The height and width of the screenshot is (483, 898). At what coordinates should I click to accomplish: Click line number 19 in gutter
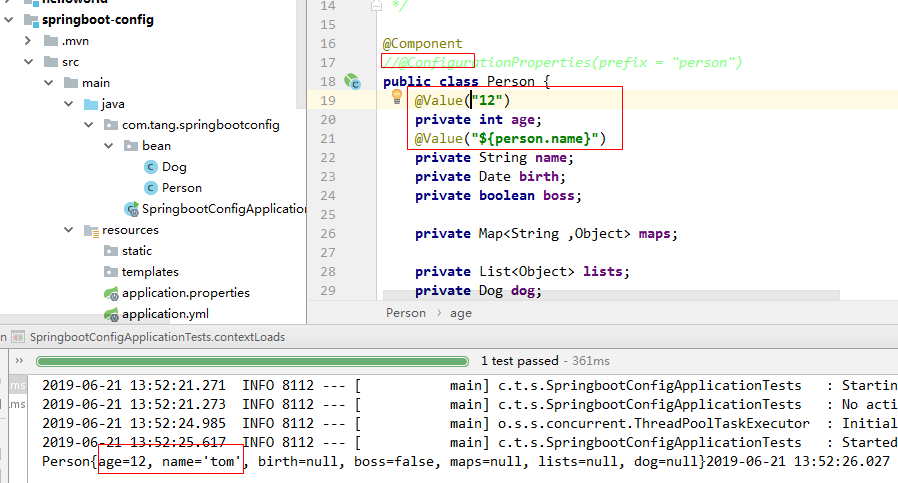[328, 100]
